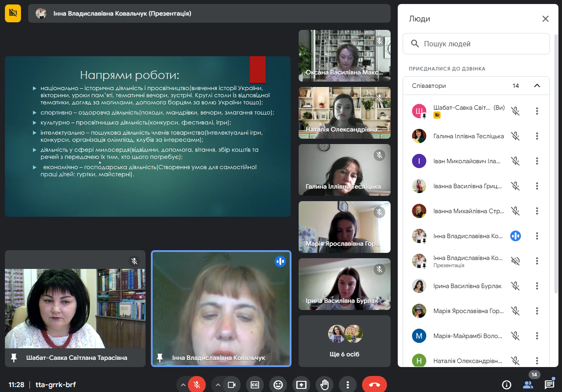Open options menu for Ірина Василівна Бурлак
This screenshot has width=562, height=392.
tap(537, 286)
